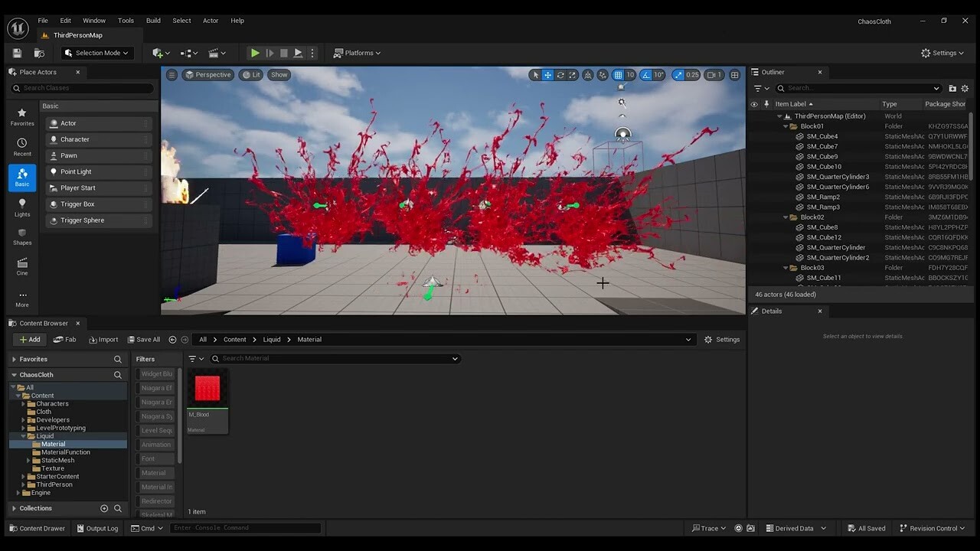
Task: Click the Save All button
Action: [x=143, y=340]
